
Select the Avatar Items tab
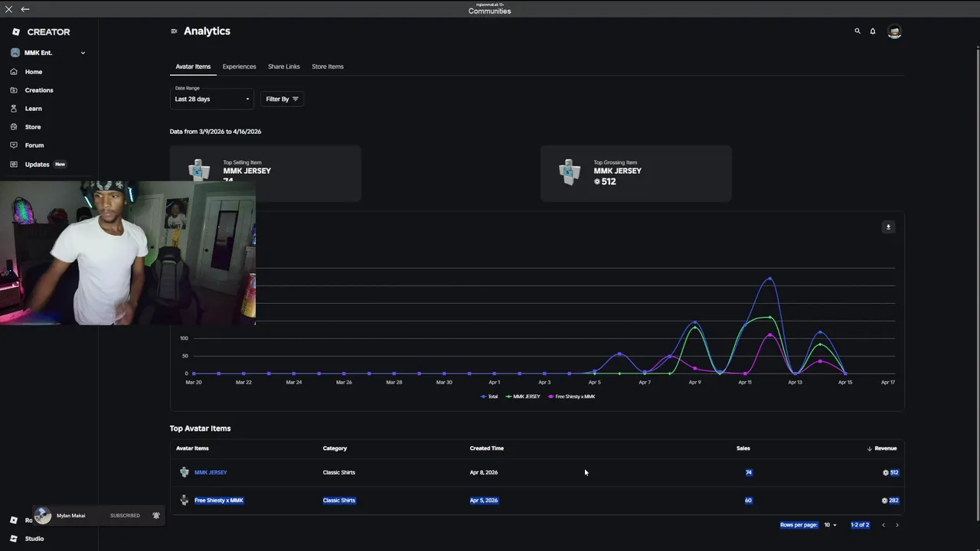pos(193,67)
